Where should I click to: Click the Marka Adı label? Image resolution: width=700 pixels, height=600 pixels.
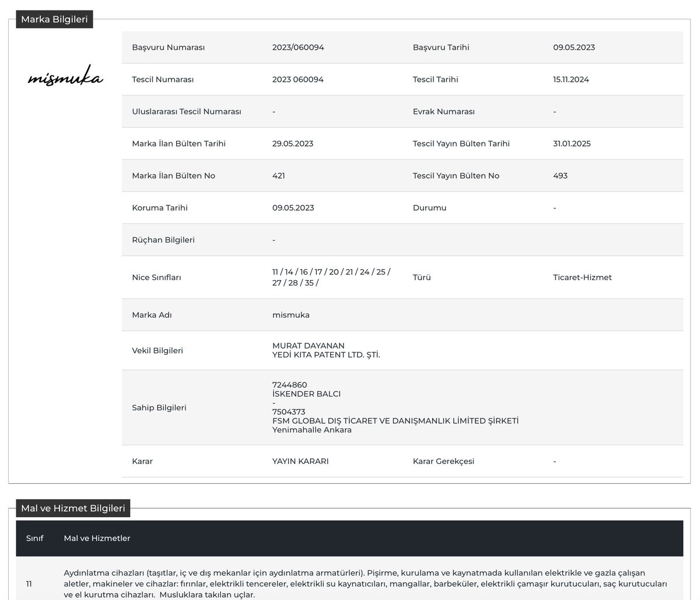152,315
